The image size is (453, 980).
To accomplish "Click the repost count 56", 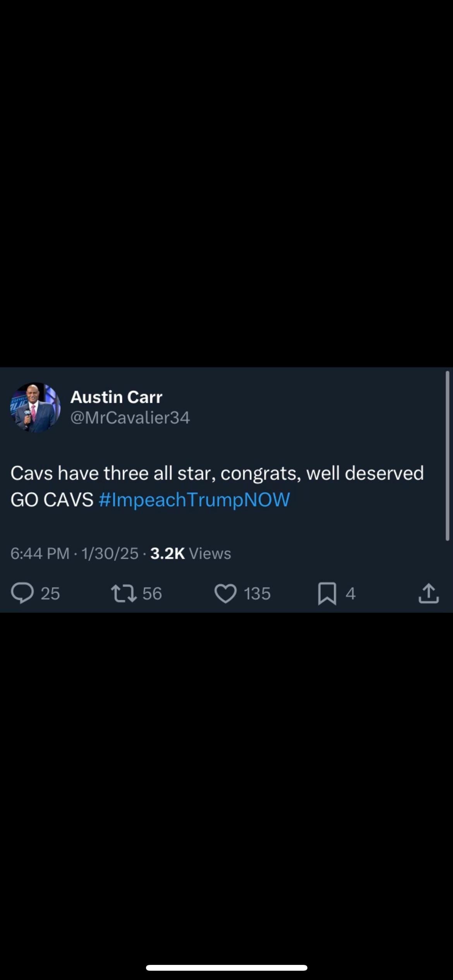I will coord(152,593).
